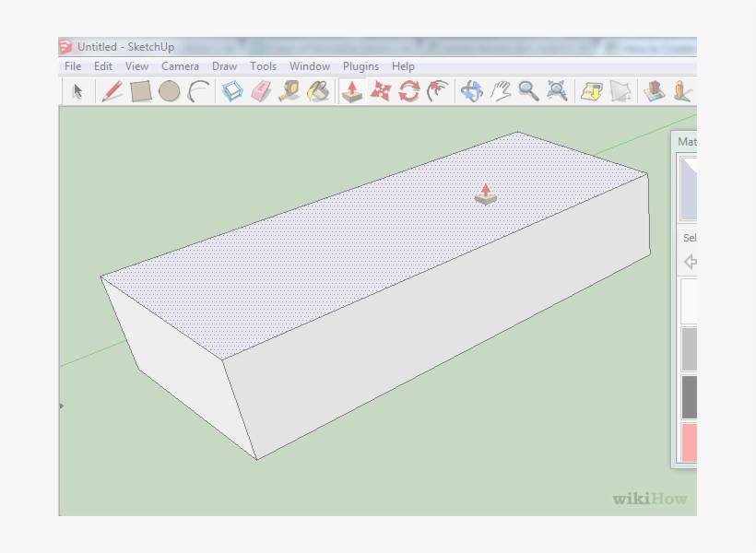The width and height of the screenshot is (756, 553).
Task: Open the Window menu
Action: (x=309, y=65)
